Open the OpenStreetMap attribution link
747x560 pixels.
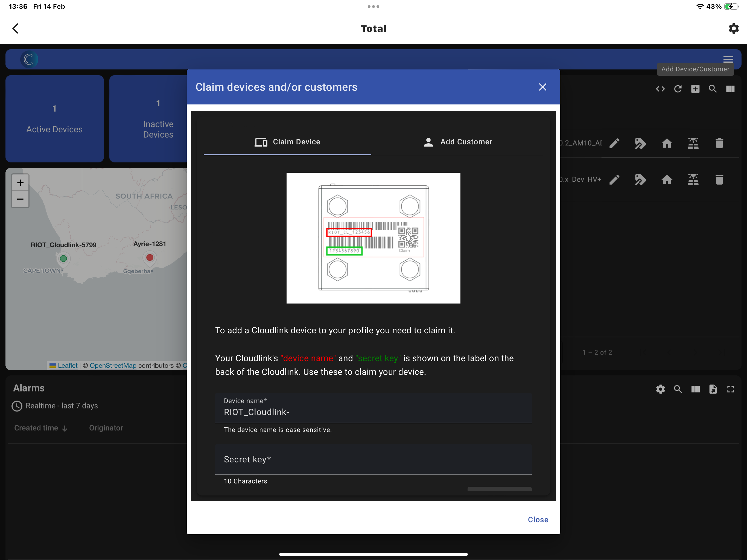point(113,366)
